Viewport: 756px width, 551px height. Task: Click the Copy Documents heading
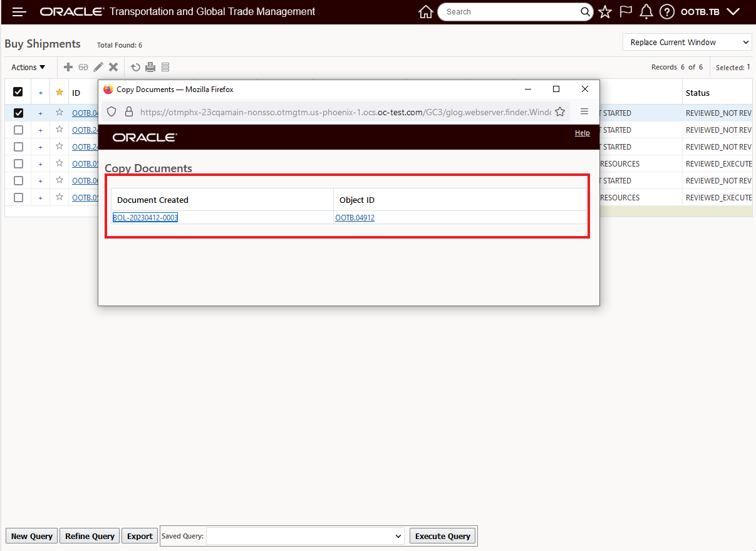148,168
